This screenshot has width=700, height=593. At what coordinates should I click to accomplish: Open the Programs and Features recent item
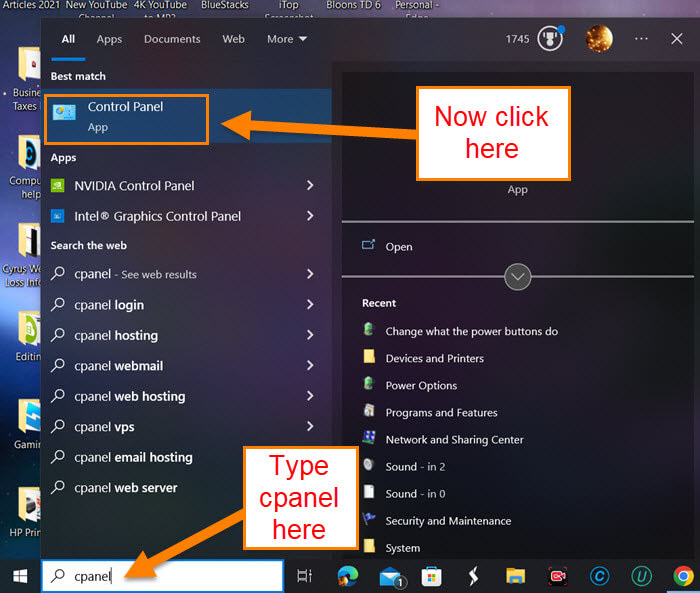pos(441,413)
